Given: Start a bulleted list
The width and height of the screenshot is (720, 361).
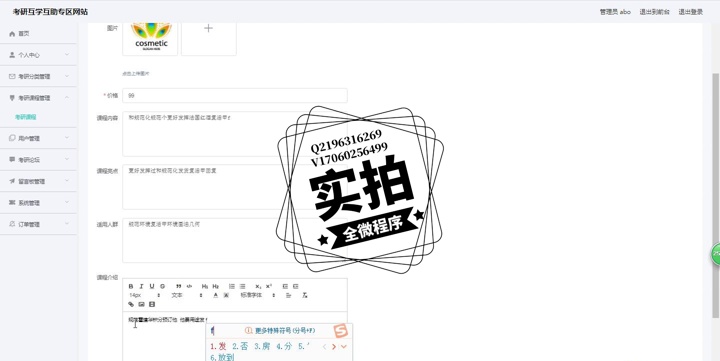Looking at the screenshot, I should (x=242, y=286).
